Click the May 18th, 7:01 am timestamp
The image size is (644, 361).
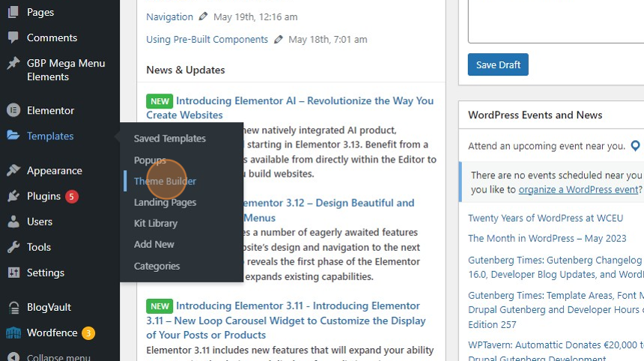(328, 40)
